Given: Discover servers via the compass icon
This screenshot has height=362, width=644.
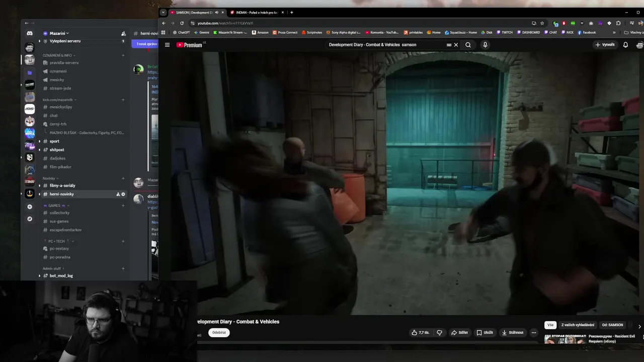Looking at the screenshot, I should pos(30,219).
